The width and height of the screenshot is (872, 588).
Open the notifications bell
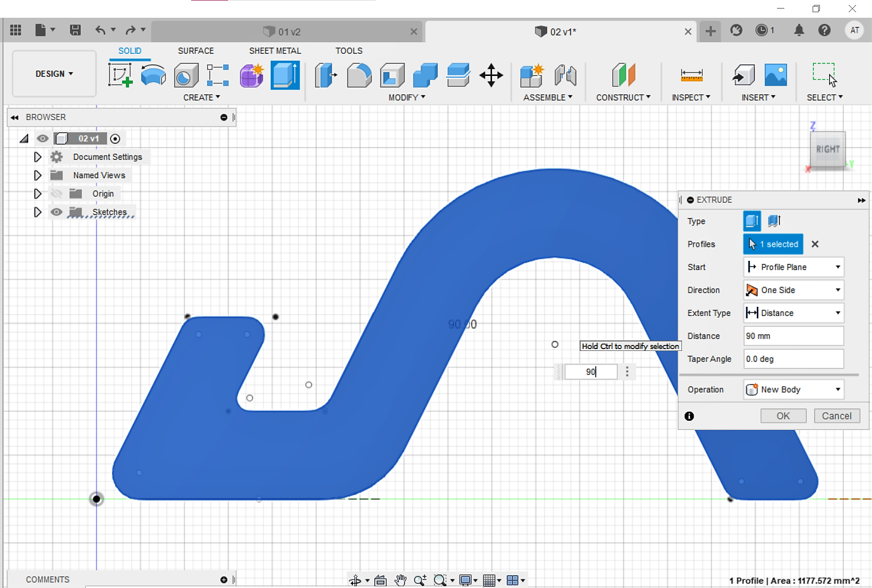(x=799, y=30)
